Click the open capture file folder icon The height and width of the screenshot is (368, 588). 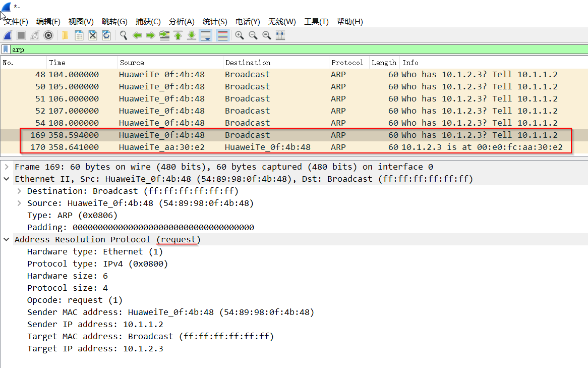tap(66, 35)
